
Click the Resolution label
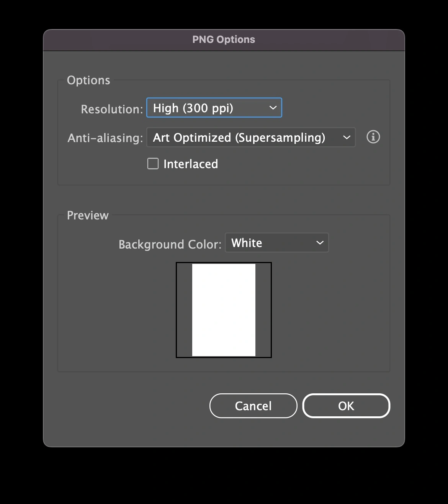112,110
